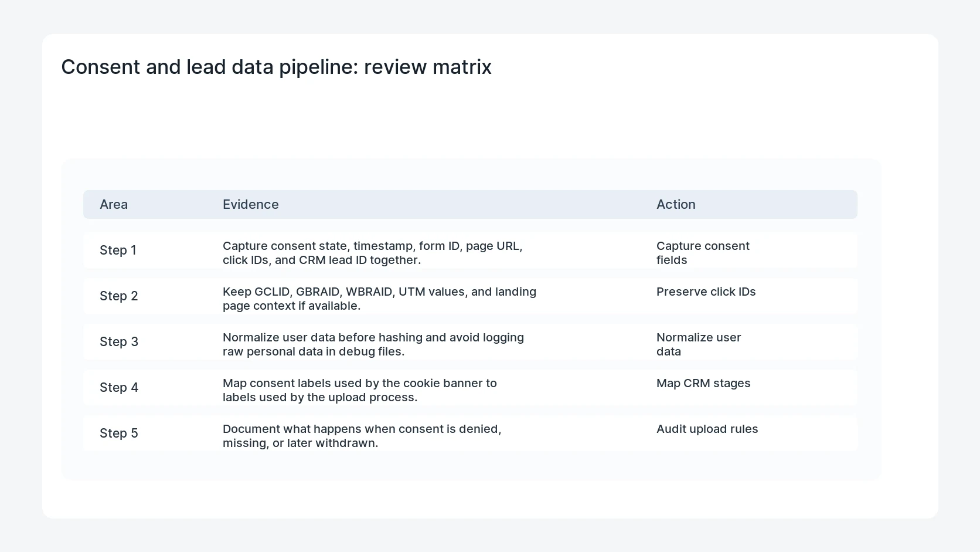
Task: Select the Step 4 row label
Action: point(119,387)
